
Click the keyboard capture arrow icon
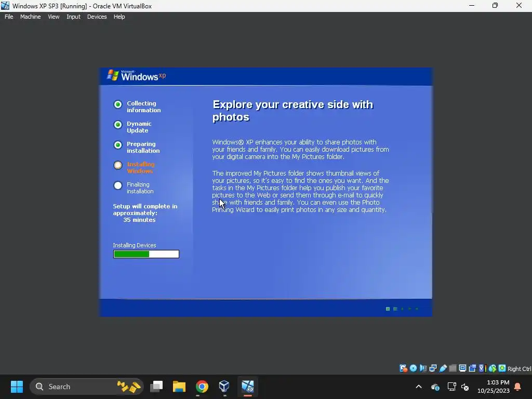502,368
